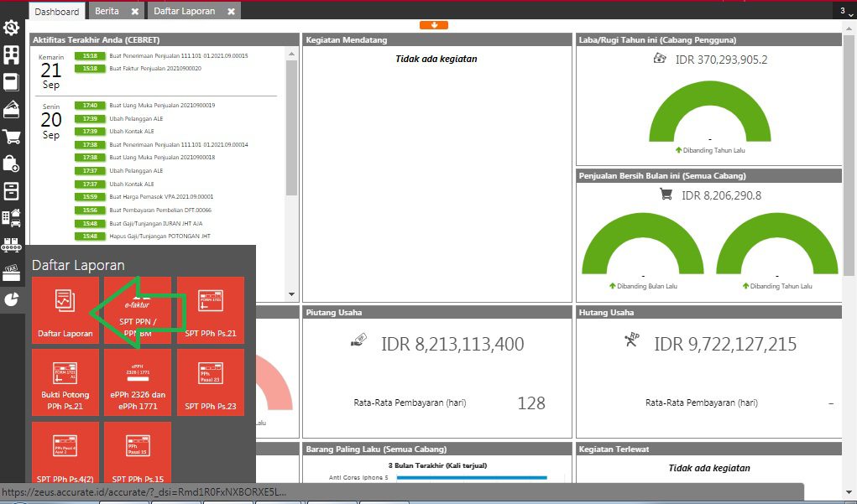Open activity Buat Faktur Penjualan 20210900020
The height and width of the screenshot is (504, 857).
click(x=155, y=68)
